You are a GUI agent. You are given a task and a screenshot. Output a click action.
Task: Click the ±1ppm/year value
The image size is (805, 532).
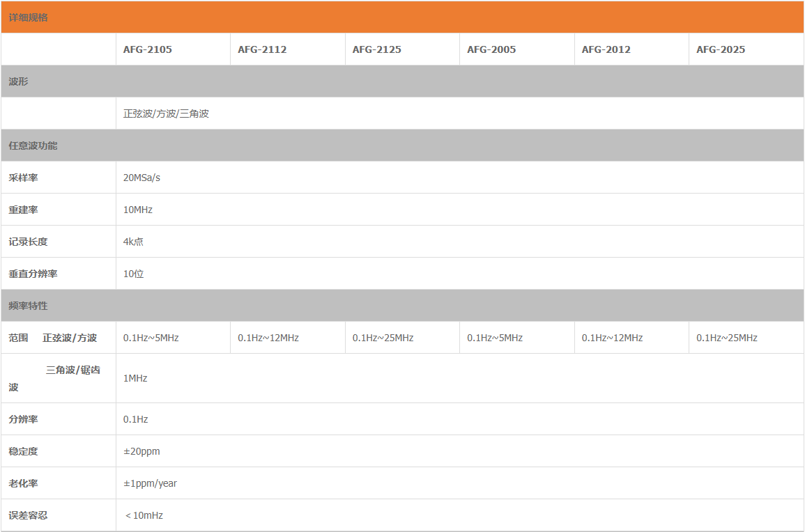coord(150,484)
